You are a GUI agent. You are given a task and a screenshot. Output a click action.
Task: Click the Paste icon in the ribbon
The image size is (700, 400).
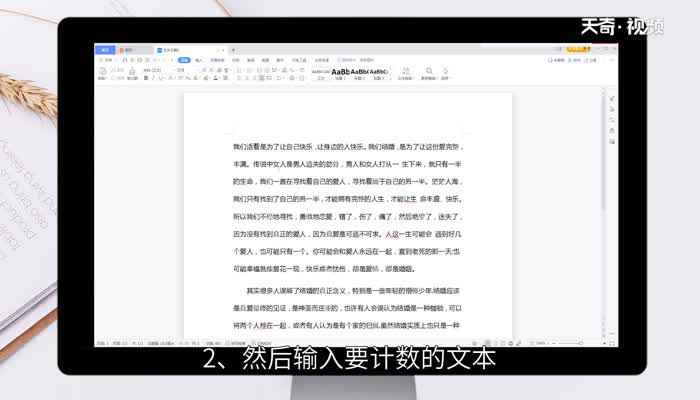coord(102,73)
